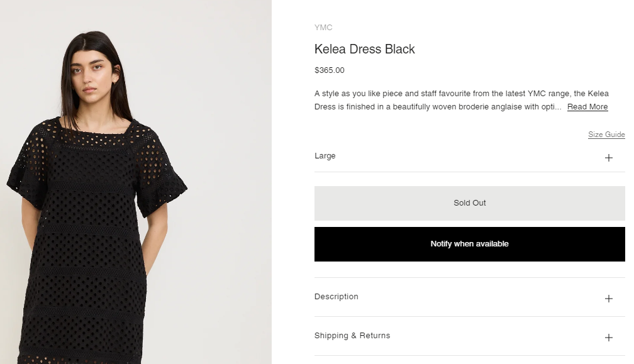Click plus icon beside Description
The height and width of the screenshot is (364, 634).
pos(608,299)
